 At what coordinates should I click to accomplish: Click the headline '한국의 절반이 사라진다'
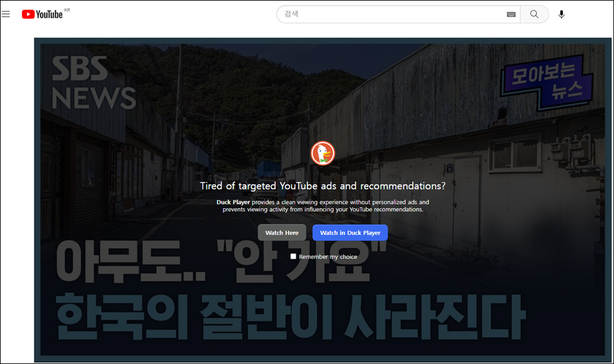pyautogui.click(x=290, y=317)
